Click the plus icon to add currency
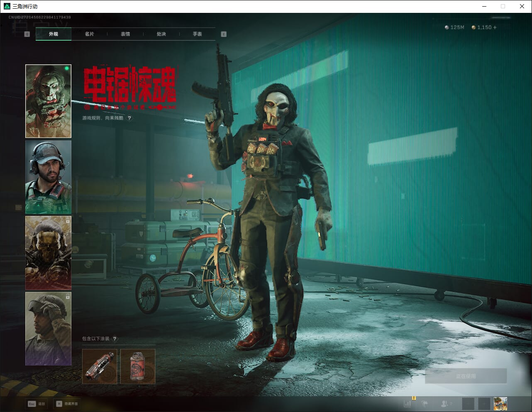 495,27
